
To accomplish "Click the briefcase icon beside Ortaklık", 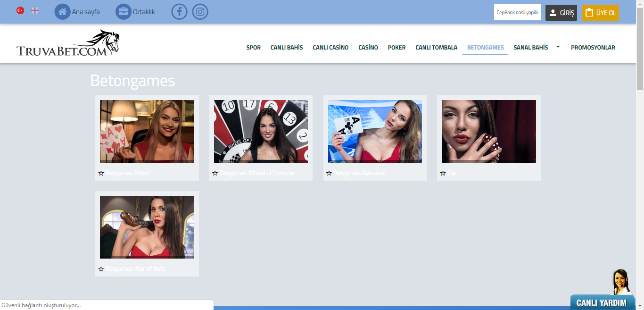I will point(123,12).
